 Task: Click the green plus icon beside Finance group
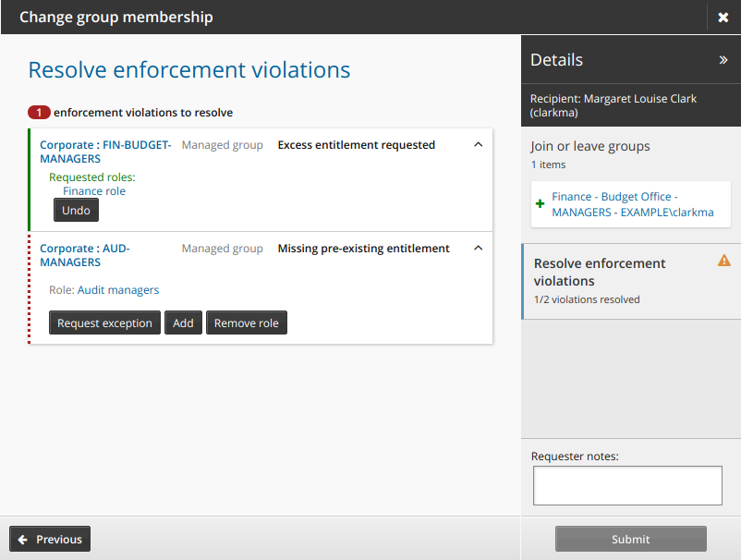(x=540, y=204)
